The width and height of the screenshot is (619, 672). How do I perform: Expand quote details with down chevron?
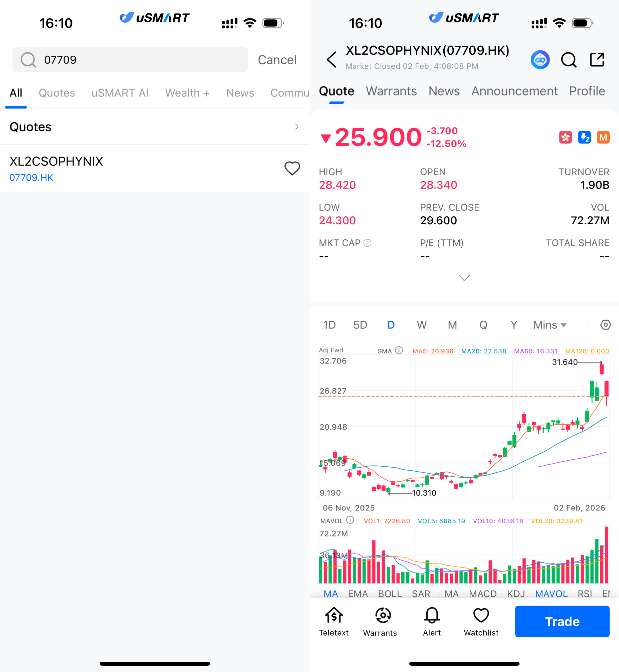464,278
